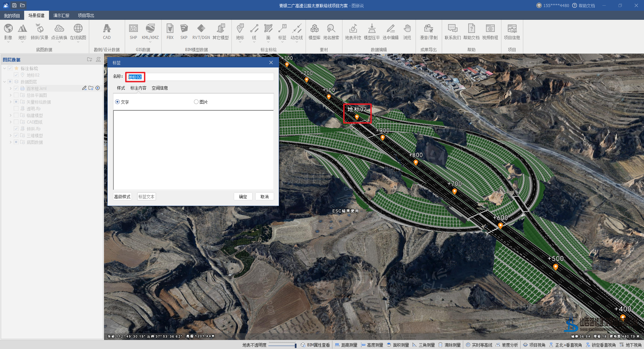Switch to the 演示汇报 ribbon tab
This screenshot has width=644, height=349.
tap(61, 15)
